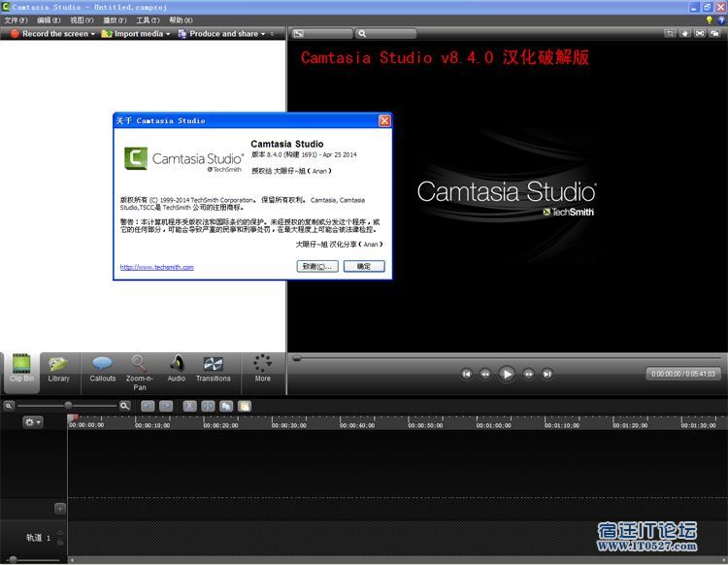Play the preview video

[x=507, y=374]
